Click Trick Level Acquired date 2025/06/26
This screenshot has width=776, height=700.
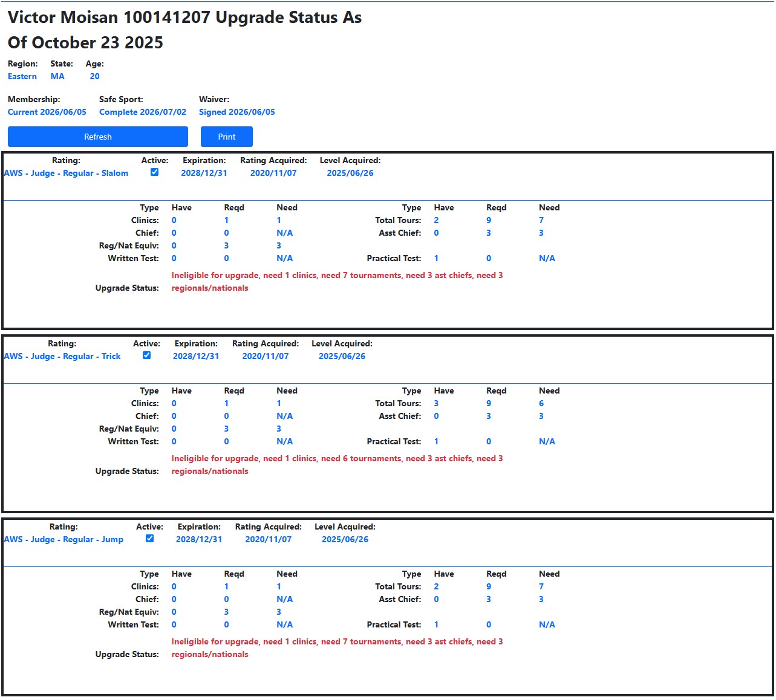pyautogui.click(x=342, y=356)
